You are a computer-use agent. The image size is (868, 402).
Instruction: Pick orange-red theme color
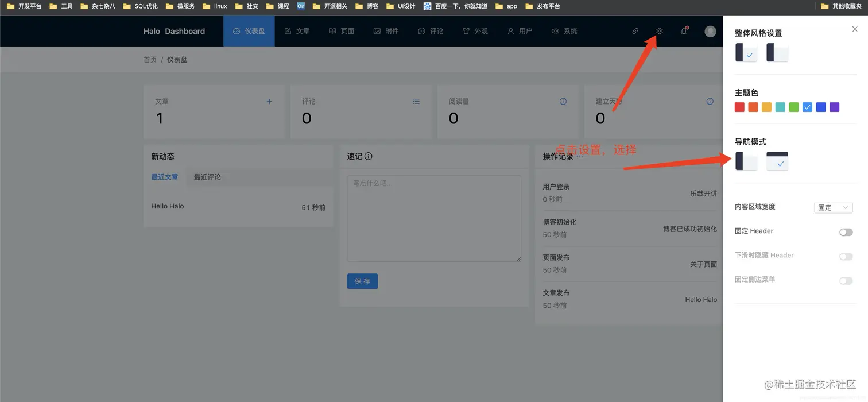pyautogui.click(x=753, y=107)
